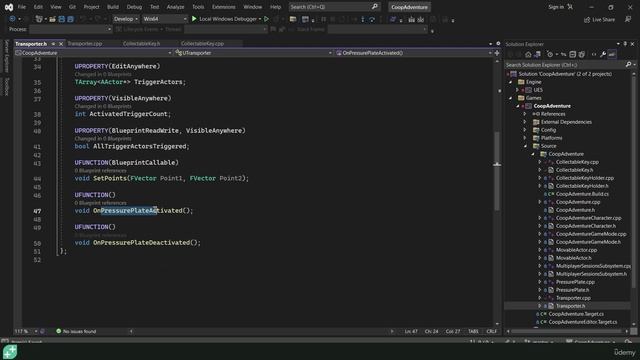Open the File menu
This screenshot has width=640, height=360.
coord(22,7)
